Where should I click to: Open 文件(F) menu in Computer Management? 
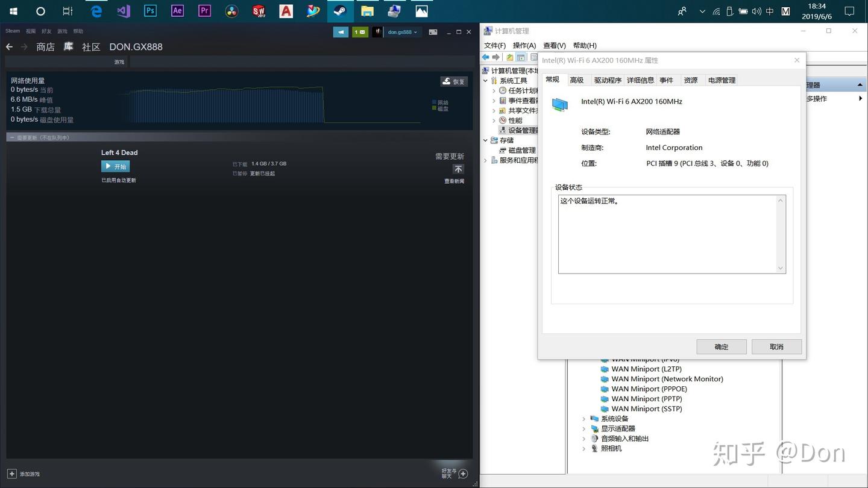point(495,45)
